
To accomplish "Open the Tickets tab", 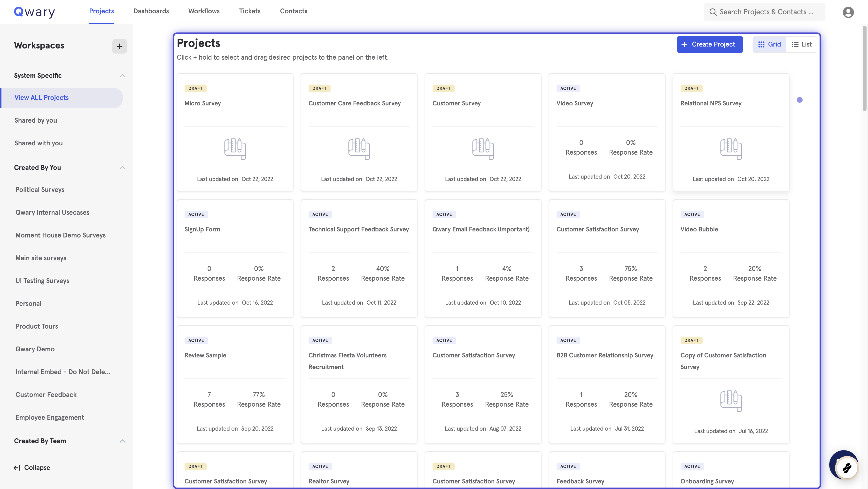I will pyautogui.click(x=250, y=11).
